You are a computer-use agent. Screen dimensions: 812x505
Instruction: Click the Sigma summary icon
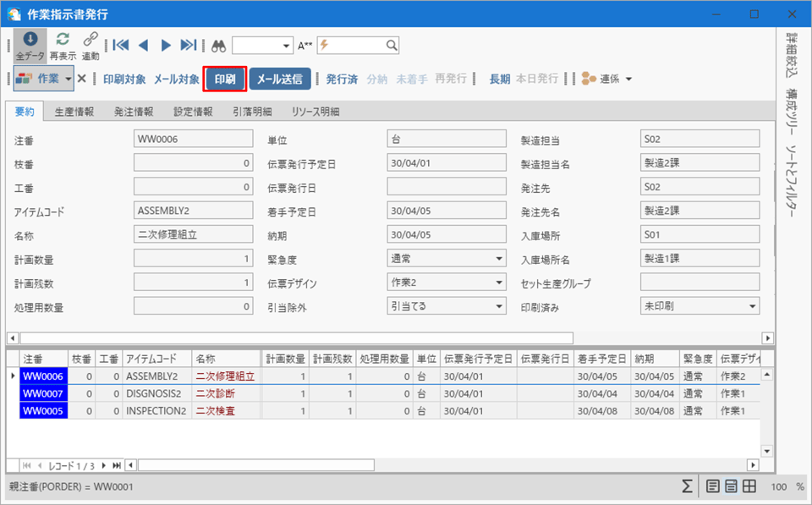(x=689, y=486)
